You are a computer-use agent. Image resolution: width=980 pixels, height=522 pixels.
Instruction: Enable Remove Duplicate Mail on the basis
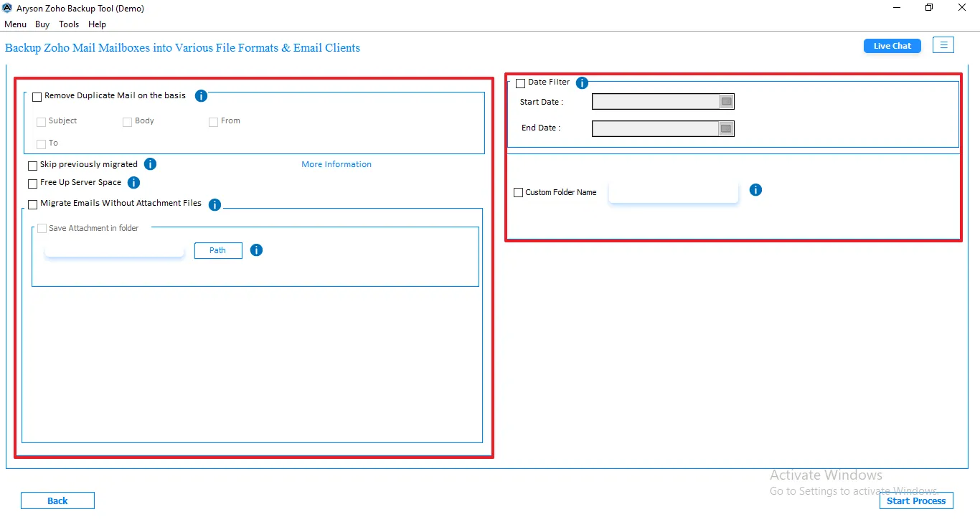pyautogui.click(x=37, y=97)
